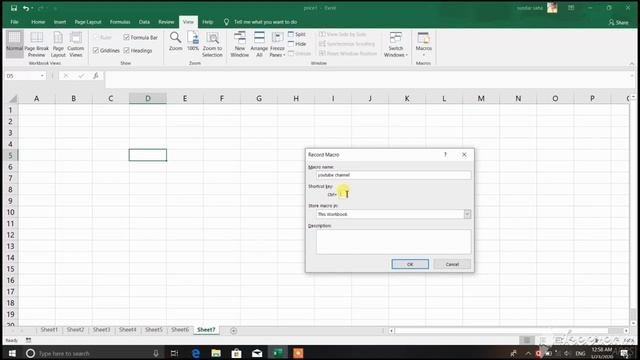Image resolution: width=640 pixels, height=360 pixels.
Task: Click the Select All corner triangle
Action: (13, 99)
